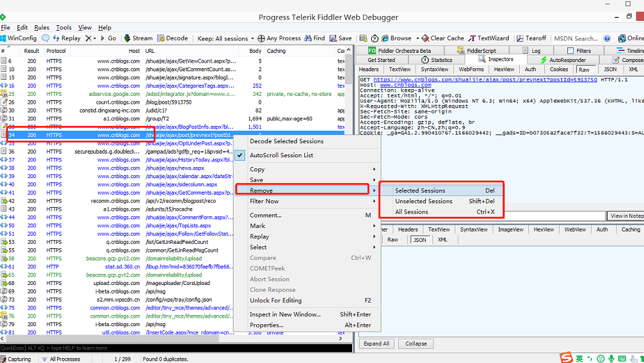
Task: Open Browse from the toolbar
Action: tap(396, 38)
